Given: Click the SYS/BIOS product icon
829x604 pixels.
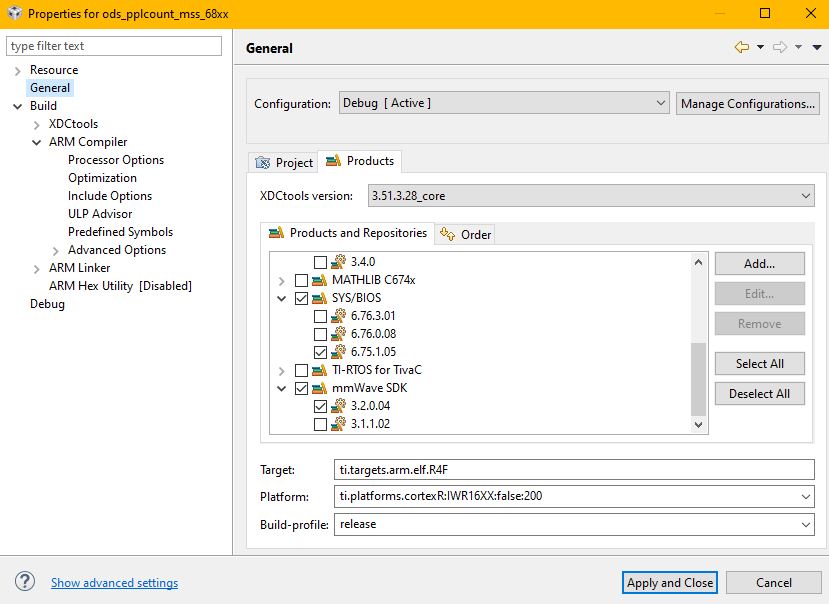Looking at the screenshot, I should (x=319, y=298).
